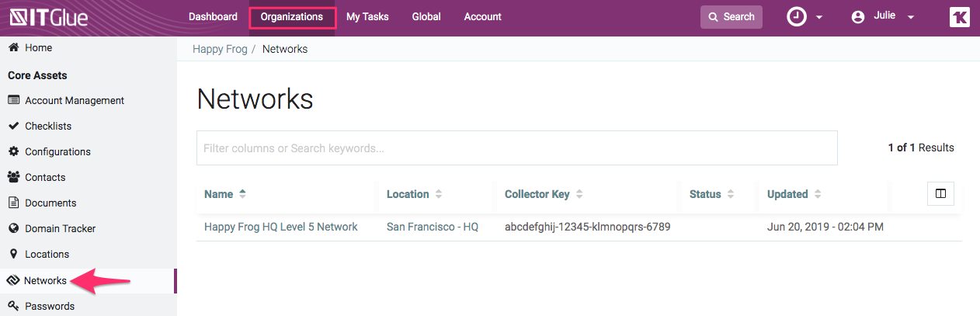The height and width of the screenshot is (316, 980).
Task: Open Happy Frog HQ Level 5 Network
Action: pos(280,227)
